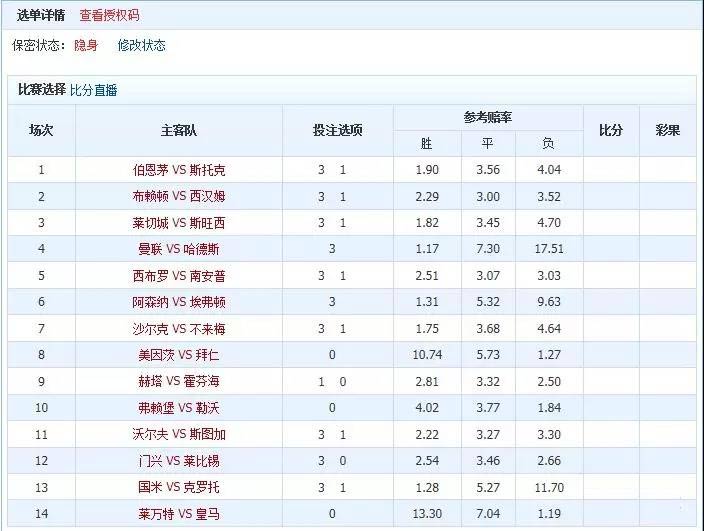Open match 门兴 VS 莱比锡
The width and height of the screenshot is (704, 531).
(179, 460)
